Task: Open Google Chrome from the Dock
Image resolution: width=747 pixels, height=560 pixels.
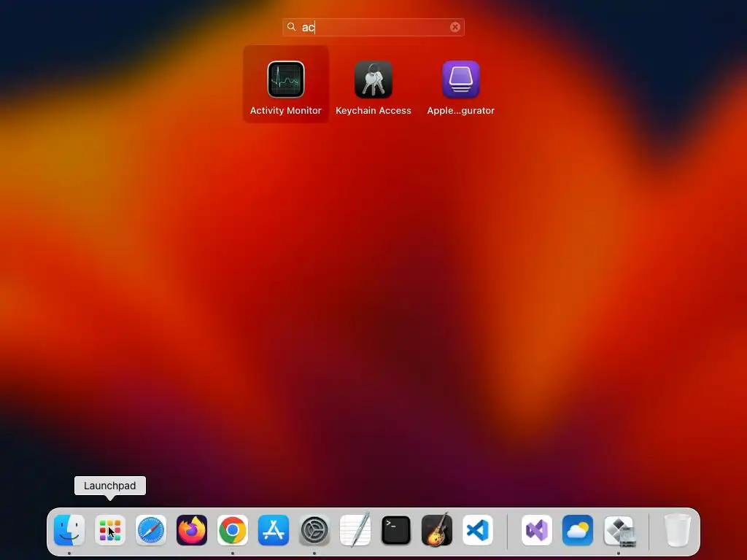Action: (233, 530)
